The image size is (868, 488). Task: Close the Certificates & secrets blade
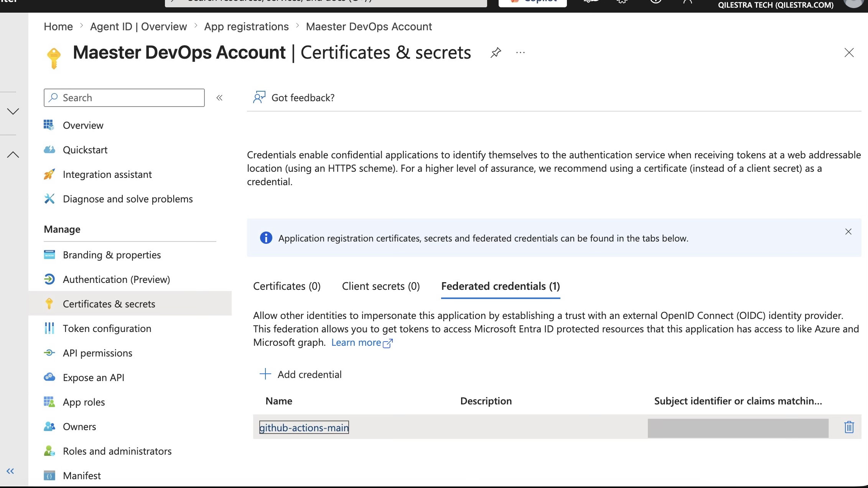pyautogui.click(x=849, y=53)
